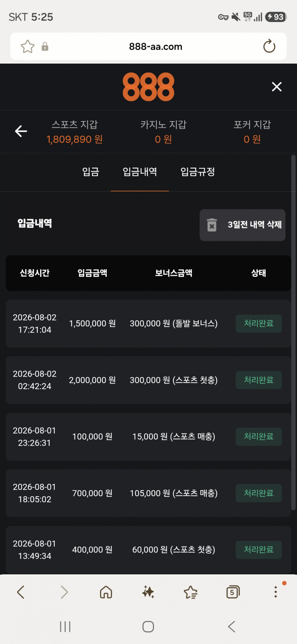The height and width of the screenshot is (644, 297).
Task: Tap the 888-aa.com address field
Action: [x=156, y=47]
